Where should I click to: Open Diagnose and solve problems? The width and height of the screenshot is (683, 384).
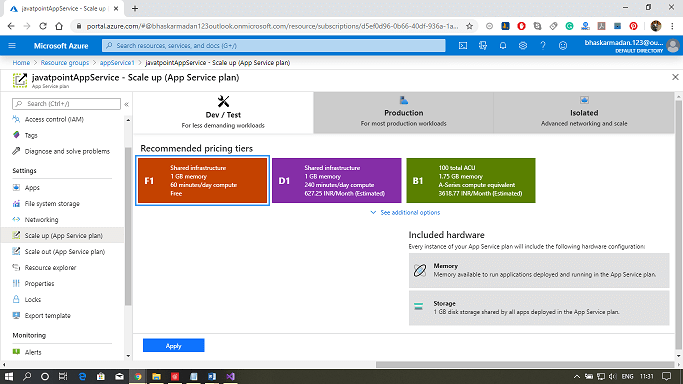click(x=67, y=152)
